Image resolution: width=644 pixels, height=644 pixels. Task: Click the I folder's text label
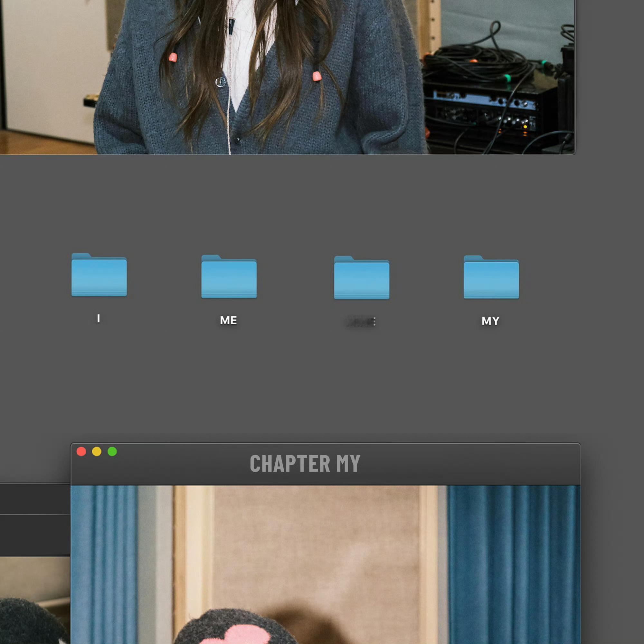[98, 319]
